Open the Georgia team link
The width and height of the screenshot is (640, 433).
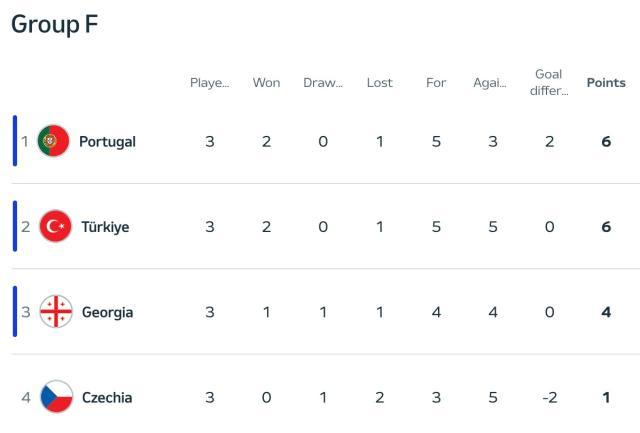click(107, 312)
